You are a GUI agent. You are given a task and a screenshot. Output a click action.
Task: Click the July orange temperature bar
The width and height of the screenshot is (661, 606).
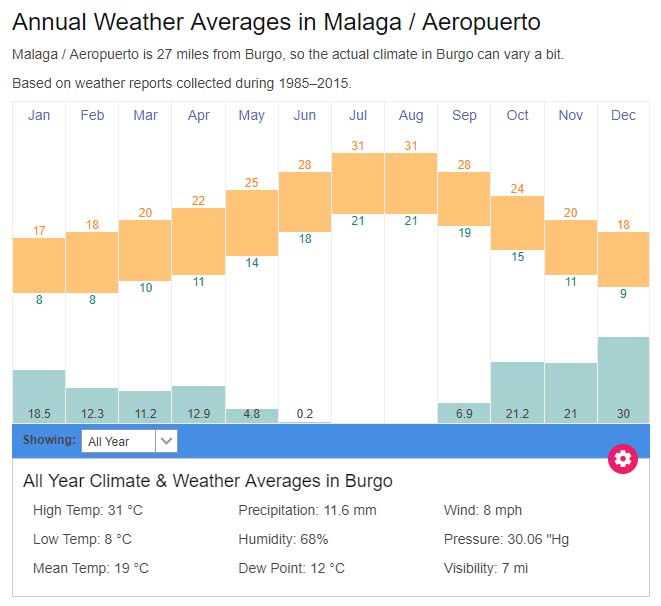point(358,182)
